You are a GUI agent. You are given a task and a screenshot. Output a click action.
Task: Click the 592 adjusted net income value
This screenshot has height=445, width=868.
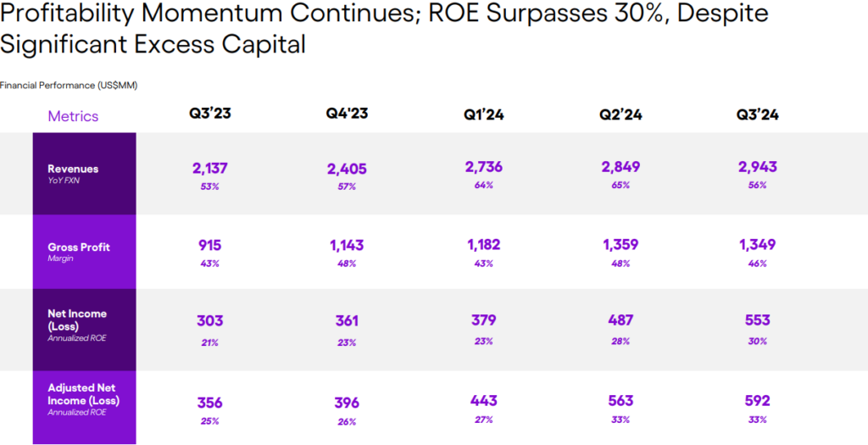pyautogui.click(x=758, y=400)
